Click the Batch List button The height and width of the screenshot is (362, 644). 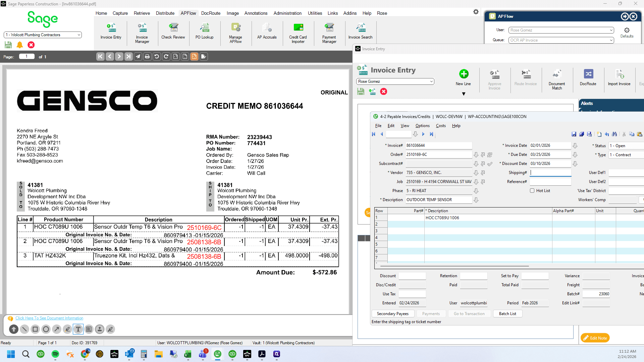tap(507, 314)
